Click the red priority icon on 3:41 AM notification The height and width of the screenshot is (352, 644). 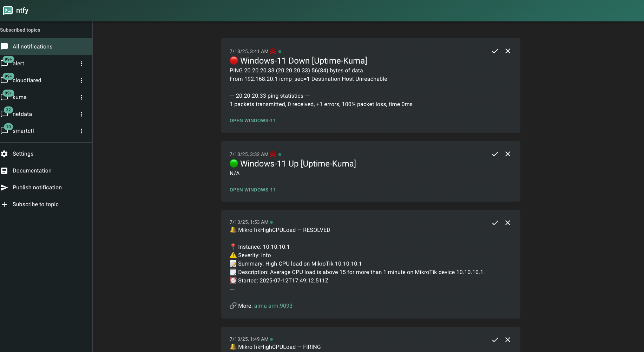click(x=273, y=51)
